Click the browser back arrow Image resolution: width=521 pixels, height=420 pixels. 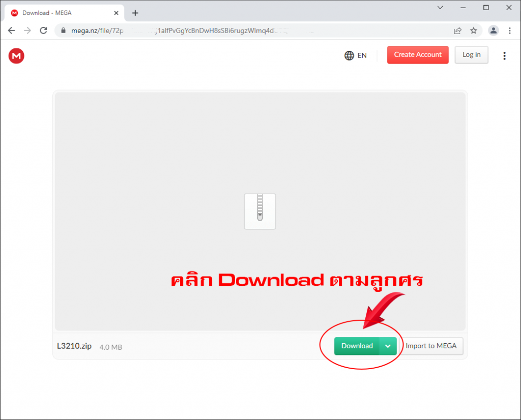11,31
